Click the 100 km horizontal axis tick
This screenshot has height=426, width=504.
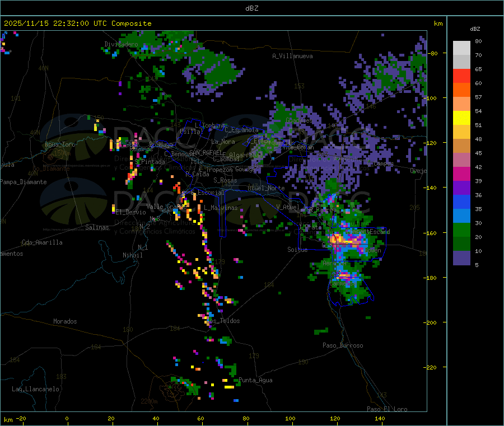pos(290,419)
